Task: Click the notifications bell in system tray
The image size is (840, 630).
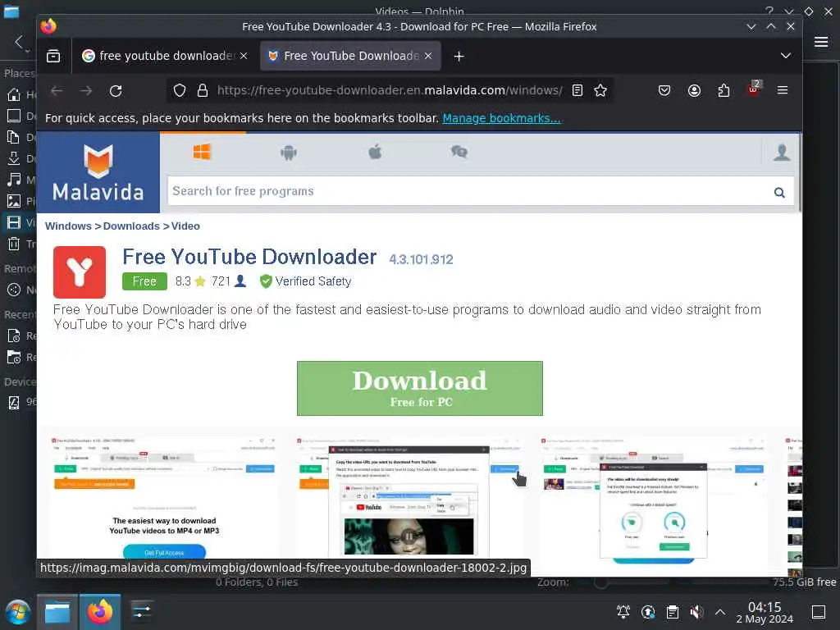Action: (x=623, y=612)
